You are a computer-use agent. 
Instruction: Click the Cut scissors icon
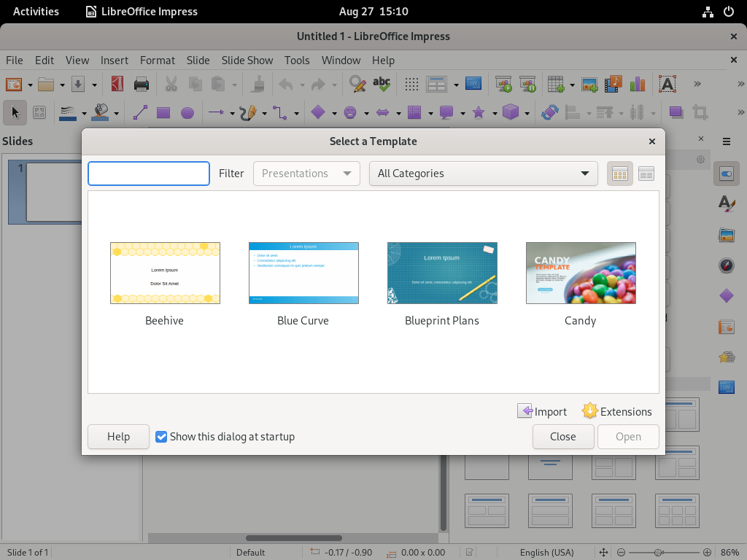pos(171,85)
